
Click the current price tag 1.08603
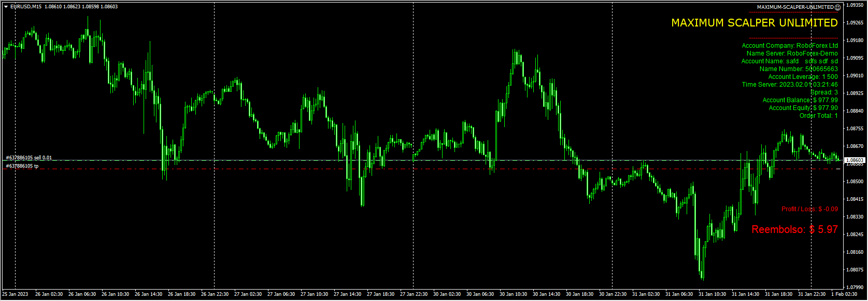coord(855,160)
